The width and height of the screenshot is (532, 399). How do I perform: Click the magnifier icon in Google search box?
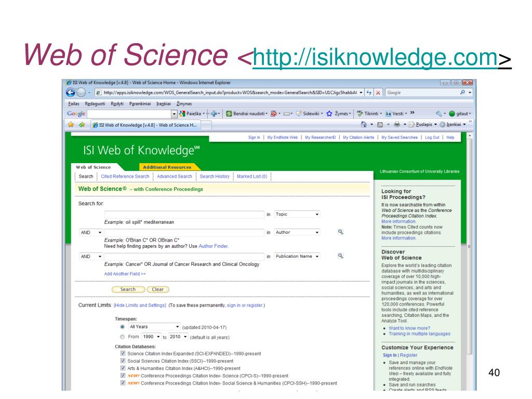pyautogui.click(x=462, y=92)
